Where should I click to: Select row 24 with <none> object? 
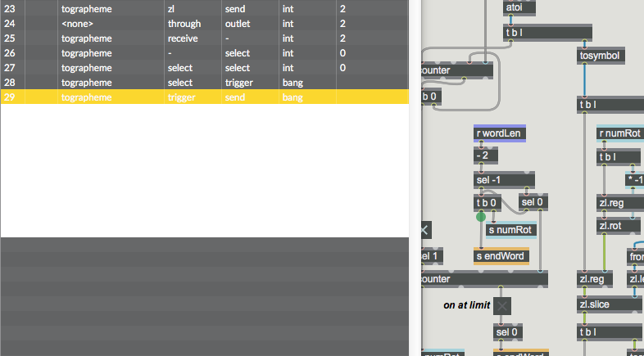click(x=204, y=24)
